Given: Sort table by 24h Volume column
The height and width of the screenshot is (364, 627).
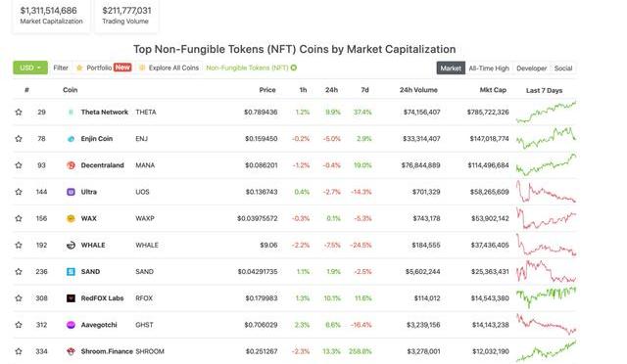Looking at the screenshot, I should pos(418,90).
